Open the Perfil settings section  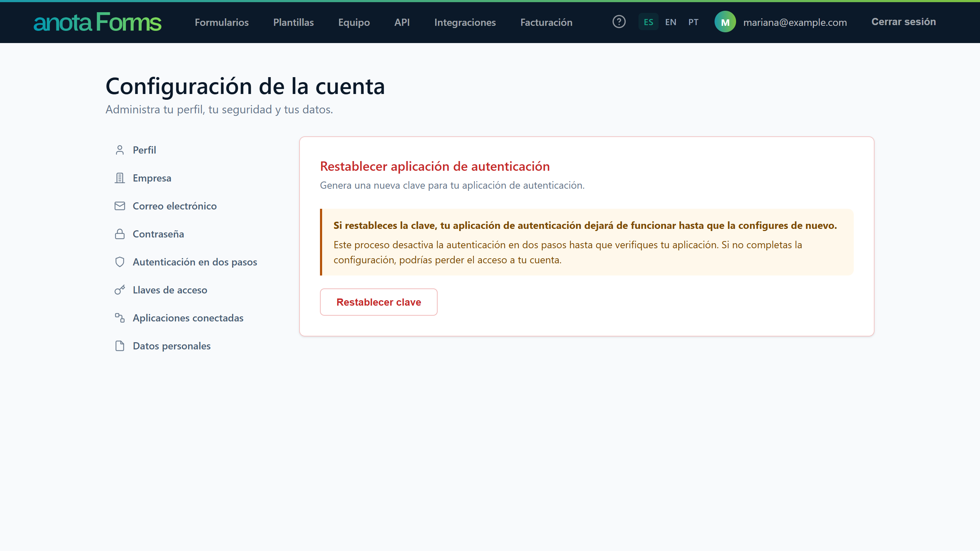coord(190,150)
